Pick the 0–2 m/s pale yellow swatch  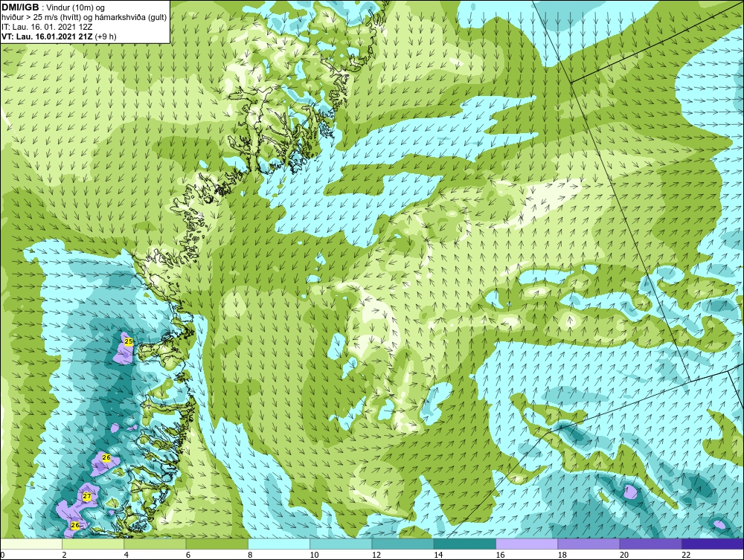[x=31, y=544]
